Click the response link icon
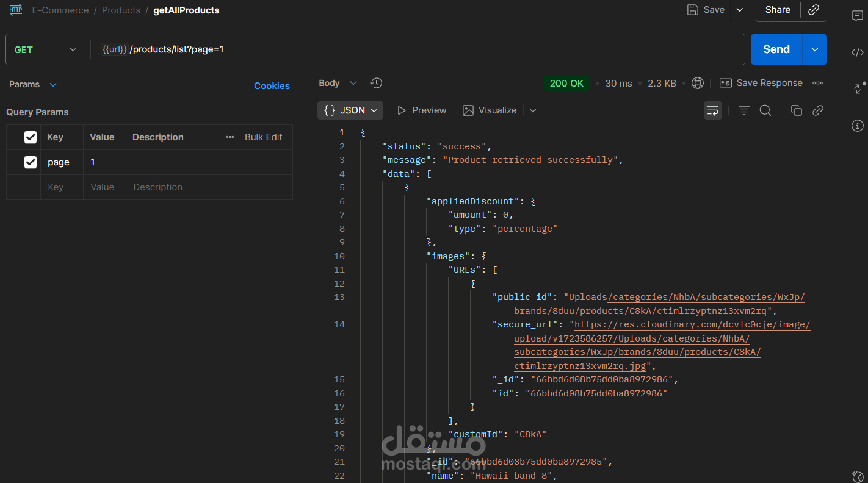Image resolution: width=868 pixels, height=483 pixels. pos(818,110)
